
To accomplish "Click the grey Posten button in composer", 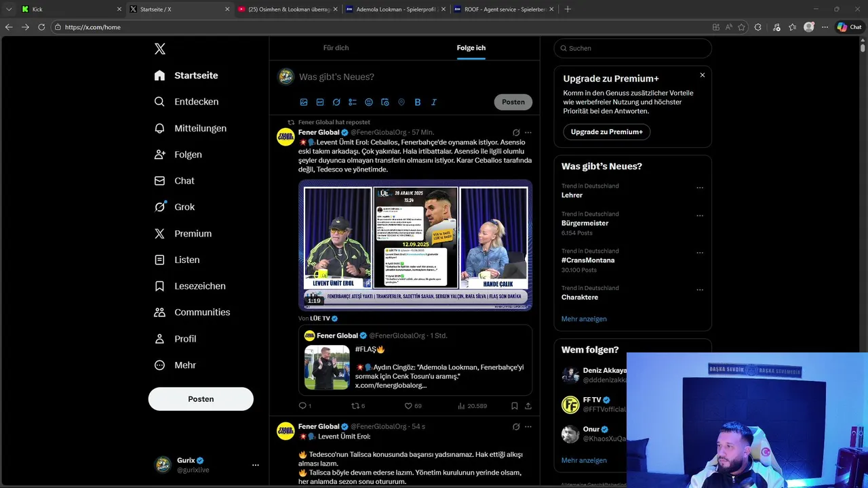I will 513,102.
